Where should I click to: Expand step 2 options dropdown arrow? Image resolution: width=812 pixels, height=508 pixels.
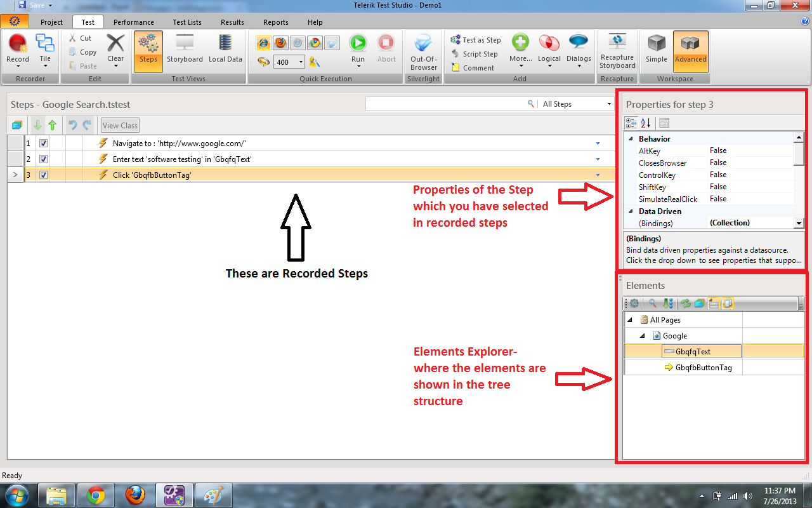pyautogui.click(x=598, y=159)
